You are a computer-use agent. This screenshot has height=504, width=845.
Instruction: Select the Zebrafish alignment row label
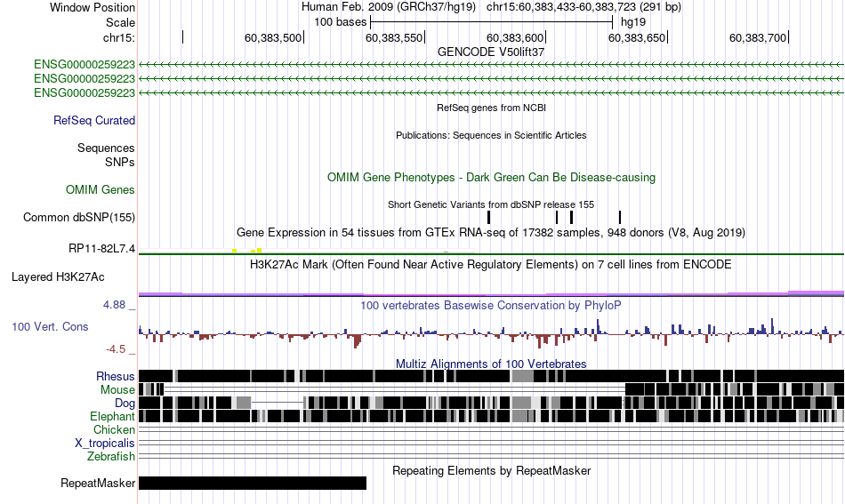click(x=111, y=457)
